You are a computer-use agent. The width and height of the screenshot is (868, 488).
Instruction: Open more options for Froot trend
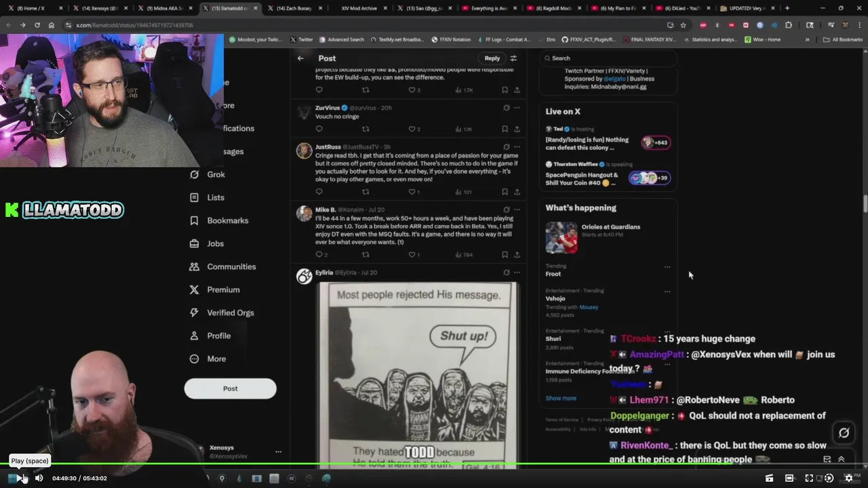point(667,267)
